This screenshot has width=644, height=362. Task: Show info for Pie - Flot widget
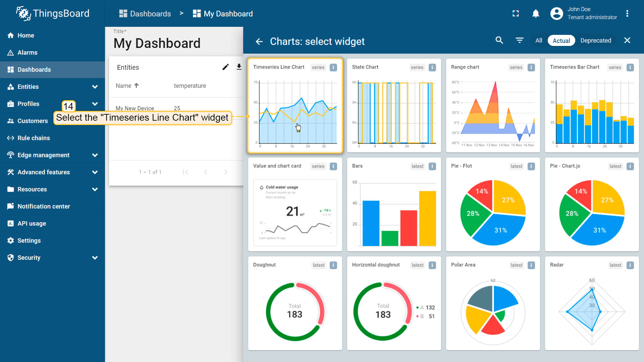531,166
